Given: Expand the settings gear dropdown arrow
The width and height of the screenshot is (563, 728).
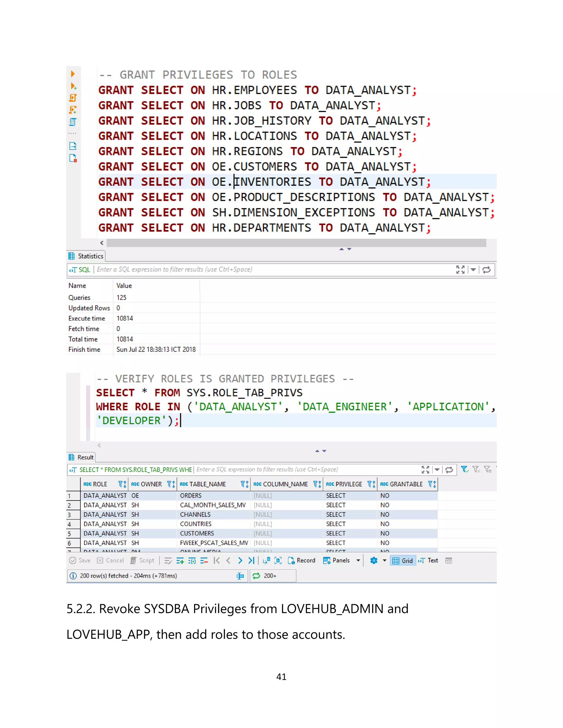Looking at the screenshot, I should tap(385, 561).
